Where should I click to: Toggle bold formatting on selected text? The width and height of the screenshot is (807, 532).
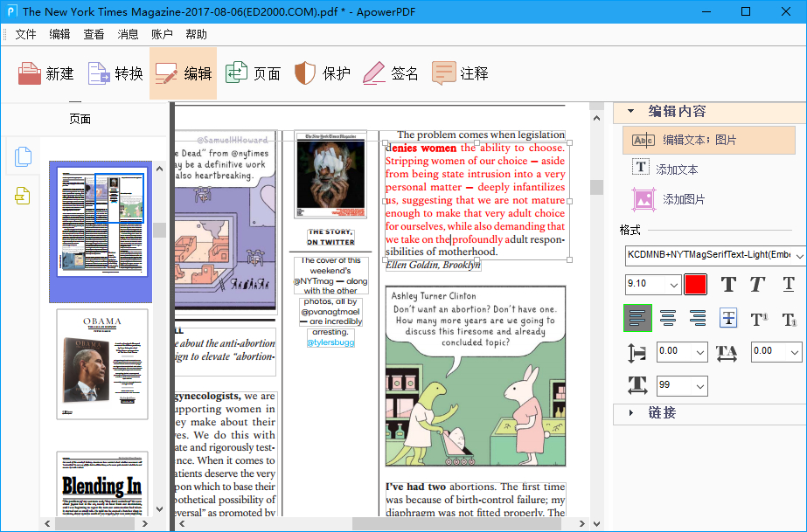(728, 284)
